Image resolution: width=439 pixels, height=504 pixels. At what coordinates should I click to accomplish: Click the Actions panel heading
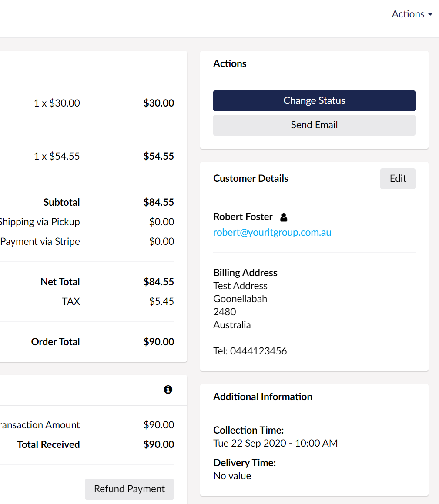pos(230,63)
